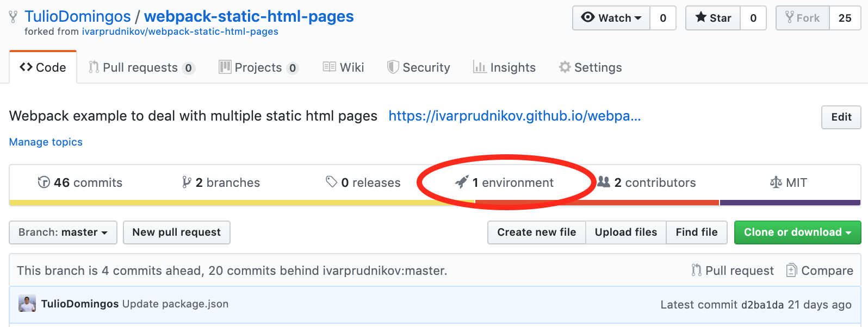
Task: Click the red language bar segment
Action: [x=597, y=203]
